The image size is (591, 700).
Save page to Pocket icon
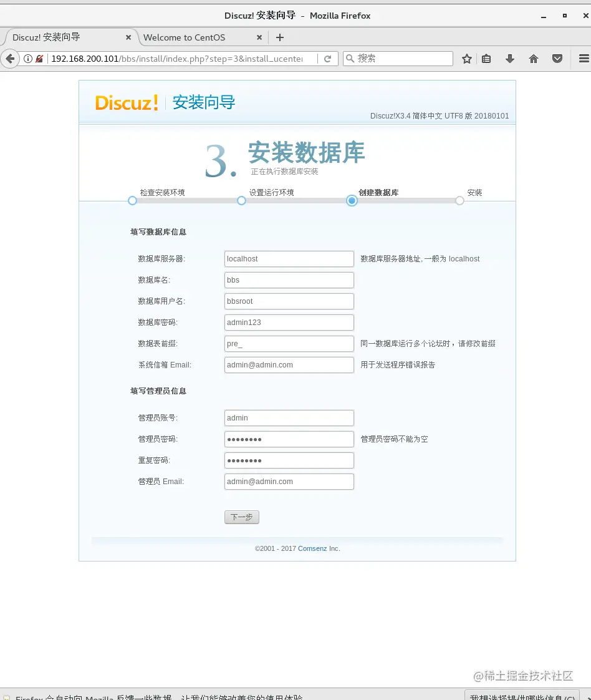coord(557,59)
